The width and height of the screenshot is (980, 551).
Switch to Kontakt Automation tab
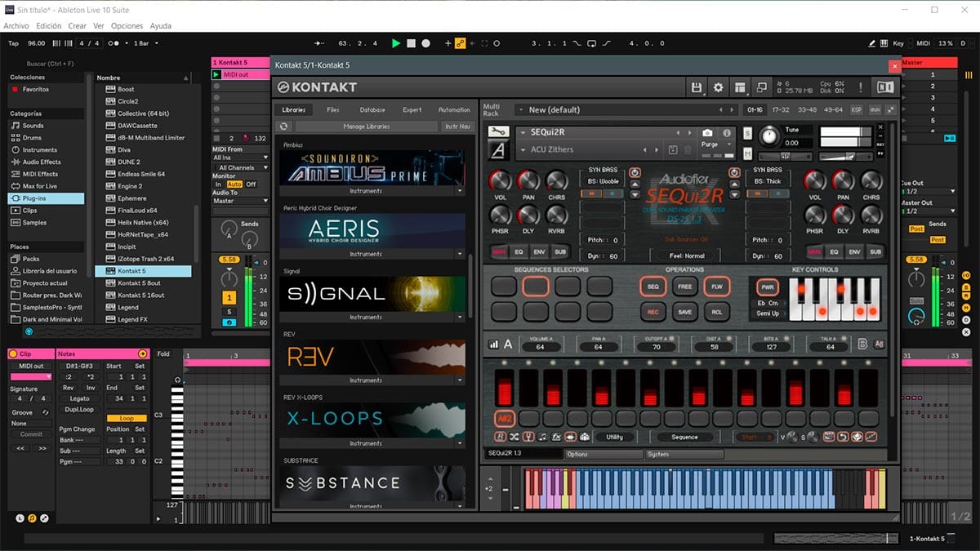tap(454, 109)
